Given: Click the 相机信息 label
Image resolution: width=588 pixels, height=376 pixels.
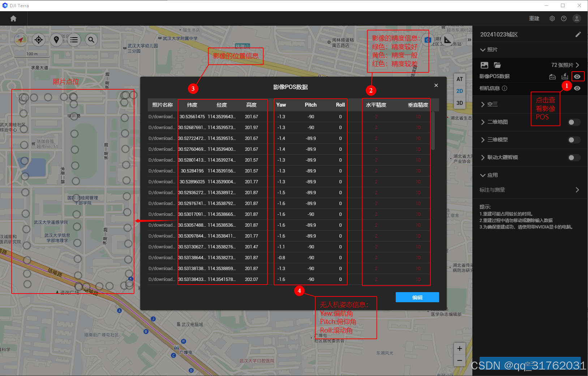Looking at the screenshot, I should click(490, 88).
